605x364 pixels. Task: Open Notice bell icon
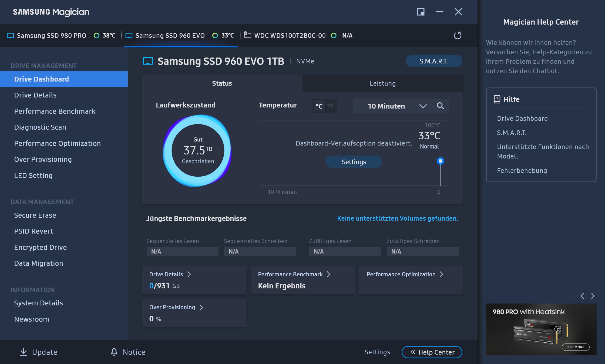pos(114,352)
